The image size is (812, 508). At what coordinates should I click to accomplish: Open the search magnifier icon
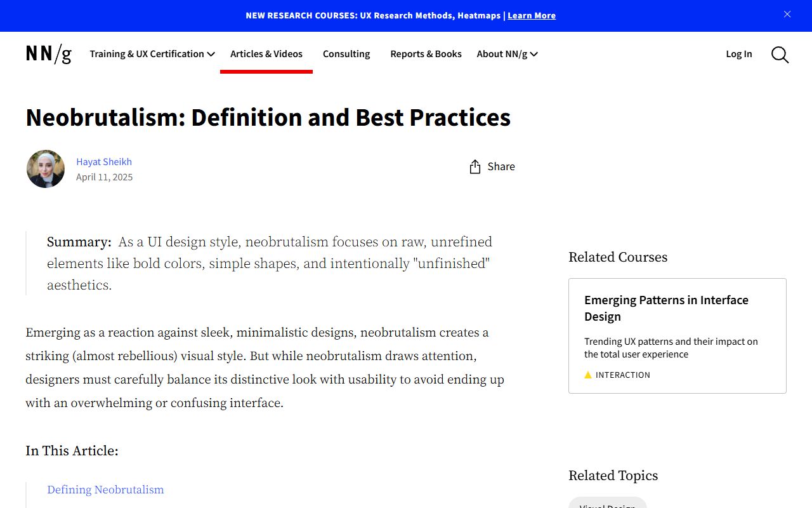[x=780, y=55]
